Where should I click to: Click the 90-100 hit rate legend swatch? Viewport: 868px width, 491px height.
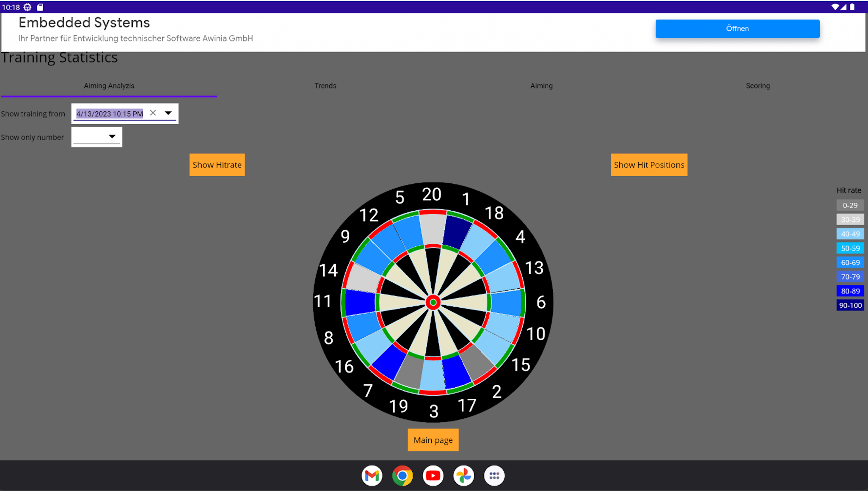pos(850,305)
